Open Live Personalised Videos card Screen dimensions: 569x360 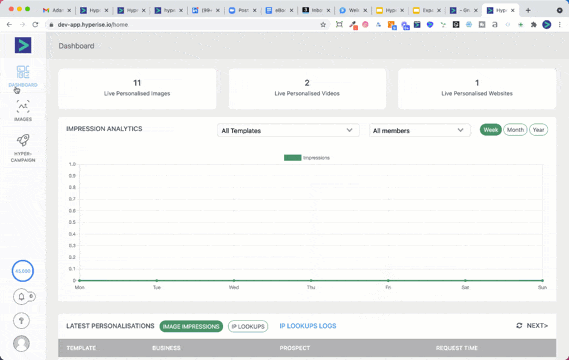pyautogui.click(x=307, y=89)
